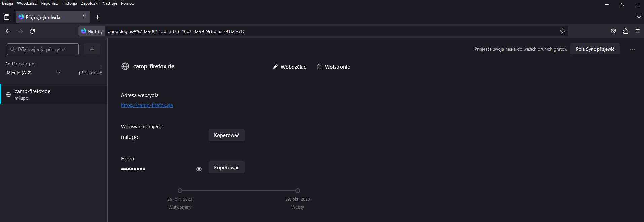This screenshot has height=222, width=644.
Task: Click the reload page icon
Action: [32, 31]
